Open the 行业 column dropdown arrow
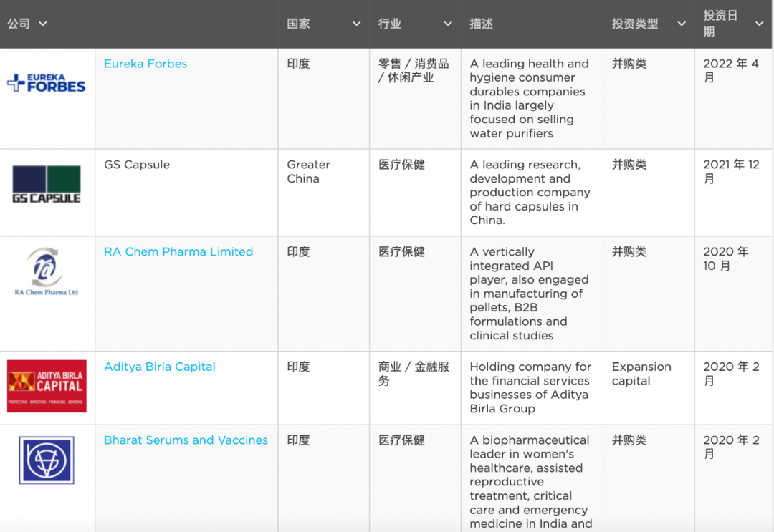The image size is (774, 532). (448, 24)
